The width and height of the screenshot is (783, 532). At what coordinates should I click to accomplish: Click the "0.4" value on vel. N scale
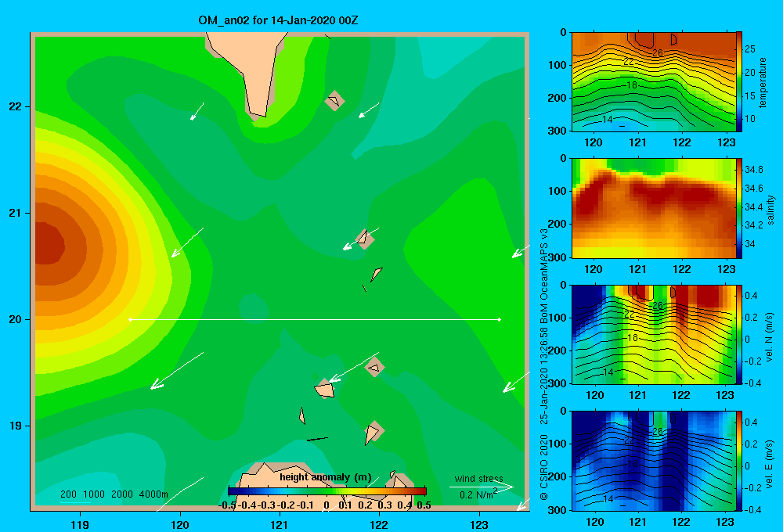click(x=751, y=296)
